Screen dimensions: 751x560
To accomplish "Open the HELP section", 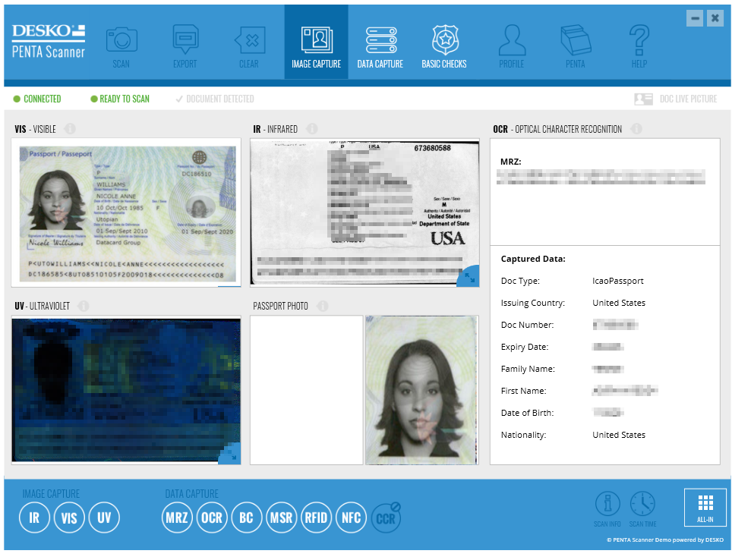I will coord(639,42).
